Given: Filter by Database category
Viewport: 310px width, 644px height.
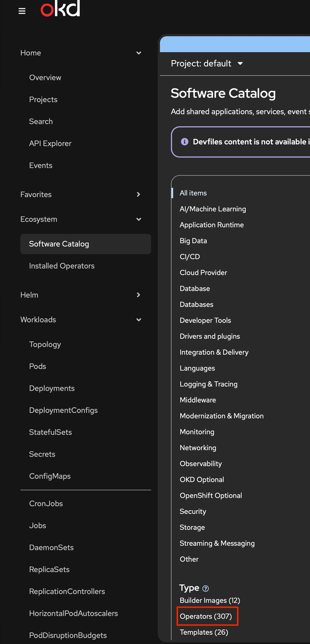Looking at the screenshot, I should pyautogui.click(x=195, y=289).
